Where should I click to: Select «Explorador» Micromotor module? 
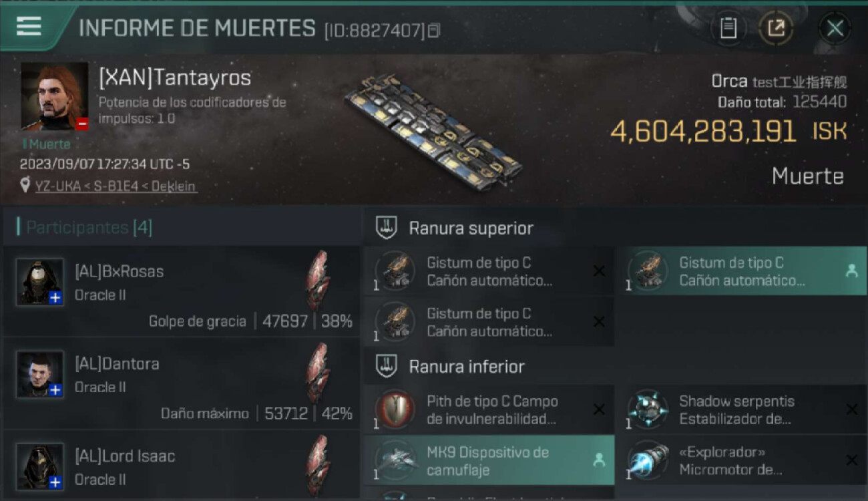coord(740,460)
